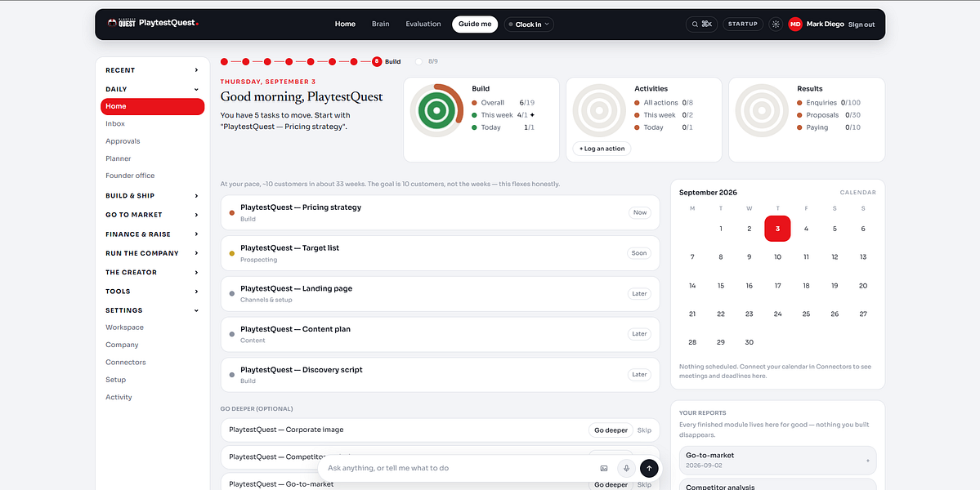Select the highlighted Home sidebar item
The image size is (980, 490).
tap(153, 106)
